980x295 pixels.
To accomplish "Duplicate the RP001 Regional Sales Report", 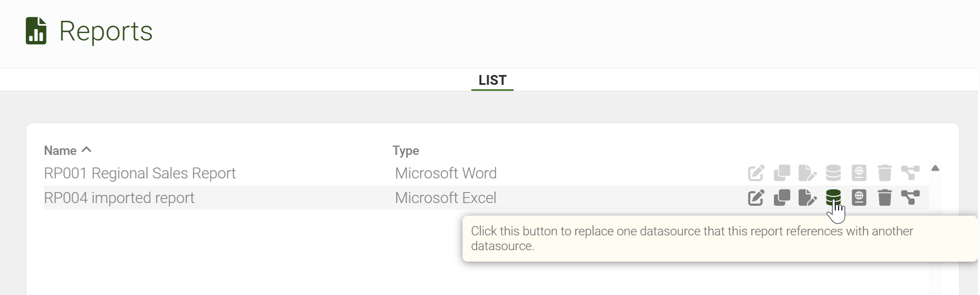I will pyautogui.click(x=782, y=173).
